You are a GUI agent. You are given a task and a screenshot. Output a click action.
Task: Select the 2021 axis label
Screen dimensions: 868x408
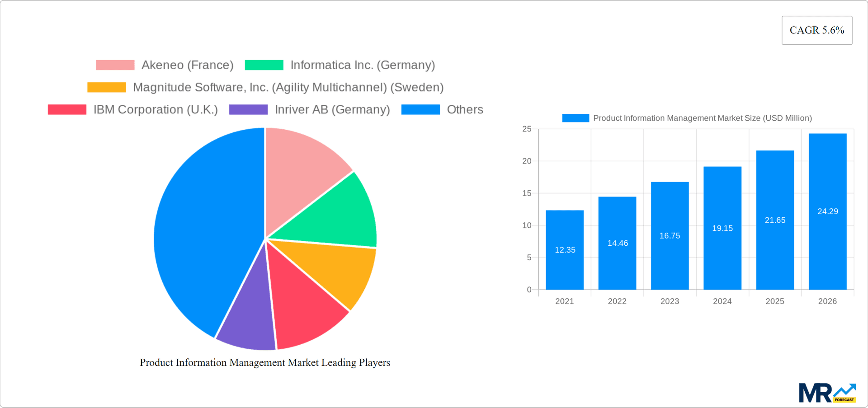(565, 301)
